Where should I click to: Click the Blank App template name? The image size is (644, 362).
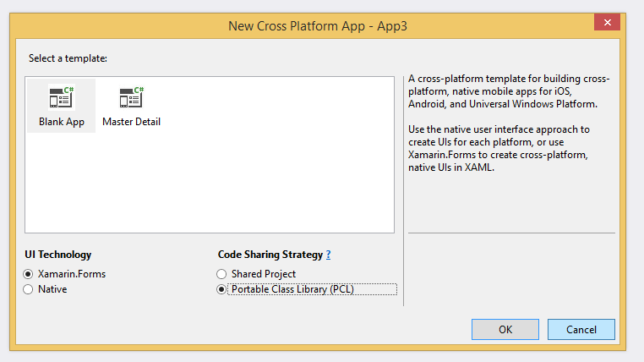click(x=61, y=122)
